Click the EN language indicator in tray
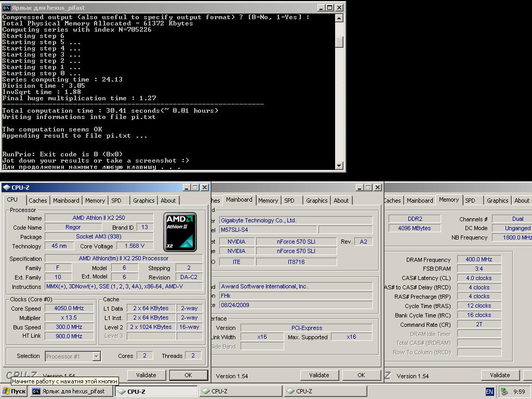532x399 pixels. click(489, 392)
